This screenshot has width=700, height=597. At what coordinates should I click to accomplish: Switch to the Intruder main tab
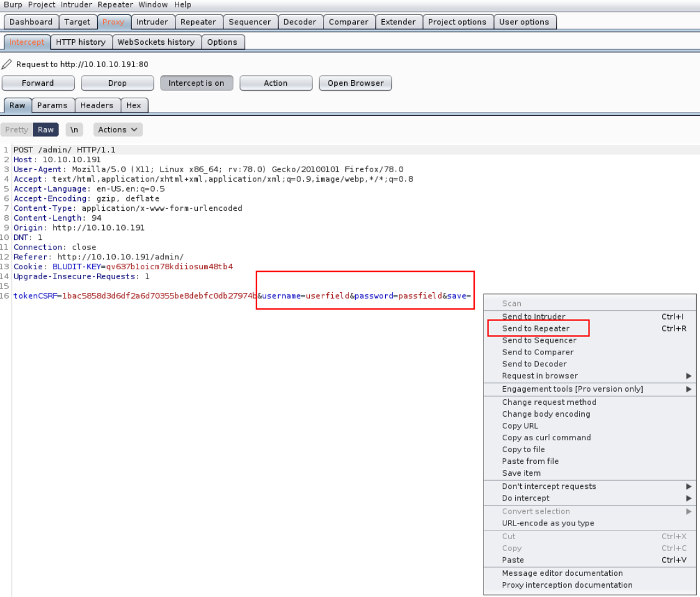[152, 22]
